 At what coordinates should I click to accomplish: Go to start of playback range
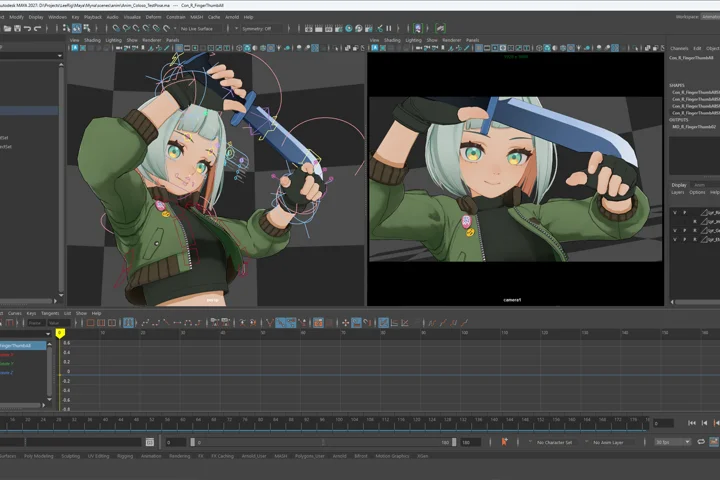tap(692, 423)
